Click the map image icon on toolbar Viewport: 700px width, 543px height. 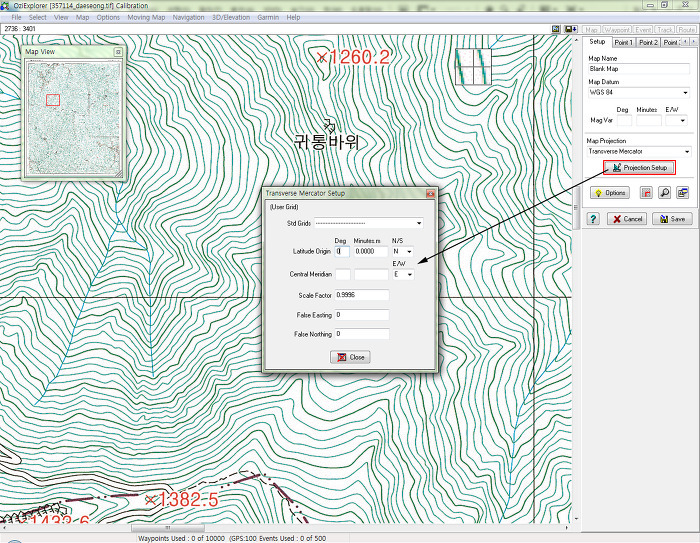pyautogui.click(x=555, y=29)
